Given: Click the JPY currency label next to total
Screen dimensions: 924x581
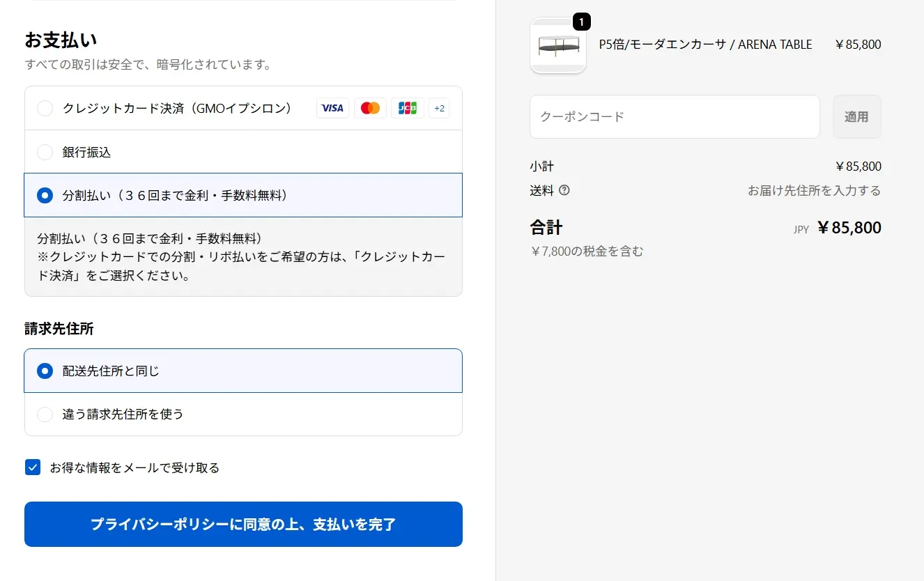Looking at the screenshot, I should pyautogui.click(x=800, y=228).
